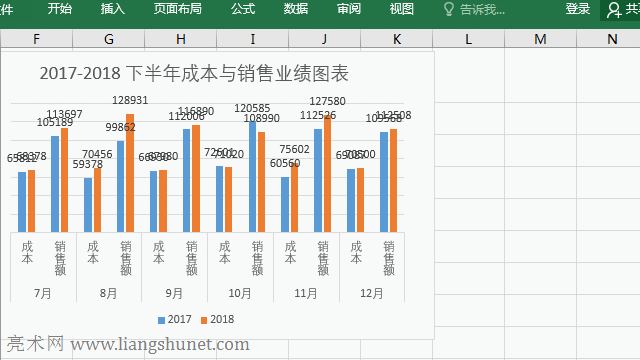Switch to the 公式 tab
Viewport: 640px width, 360px height.
[243, 9]
